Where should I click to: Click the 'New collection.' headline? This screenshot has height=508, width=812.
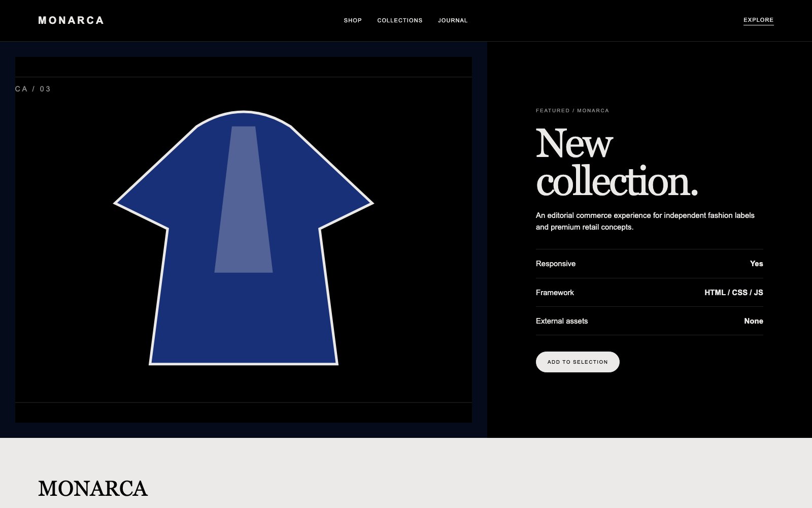coord(617,162)
